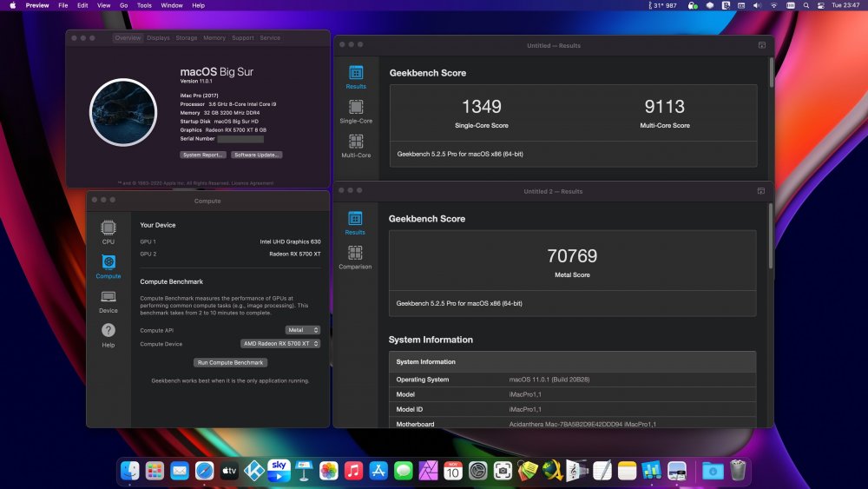Open Mail from the Dock
868x489 pixels.
pos(180,471)
